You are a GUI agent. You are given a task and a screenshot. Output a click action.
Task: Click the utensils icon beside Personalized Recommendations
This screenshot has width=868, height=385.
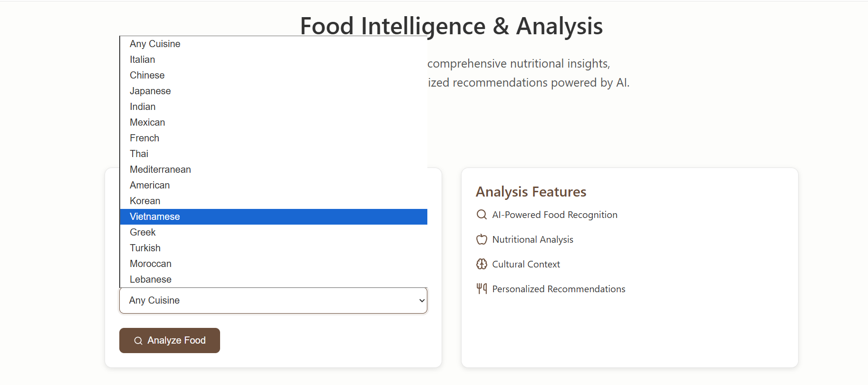point(482,288)
